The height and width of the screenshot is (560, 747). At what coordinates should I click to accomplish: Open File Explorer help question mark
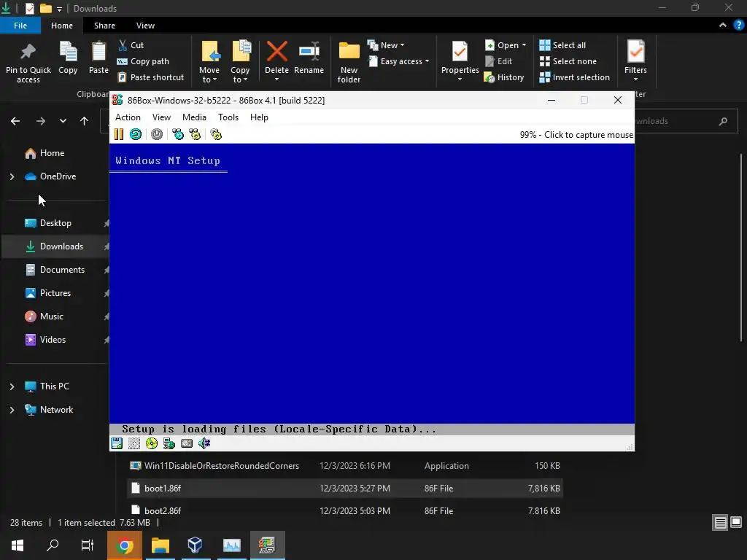[x=739, y=26]
